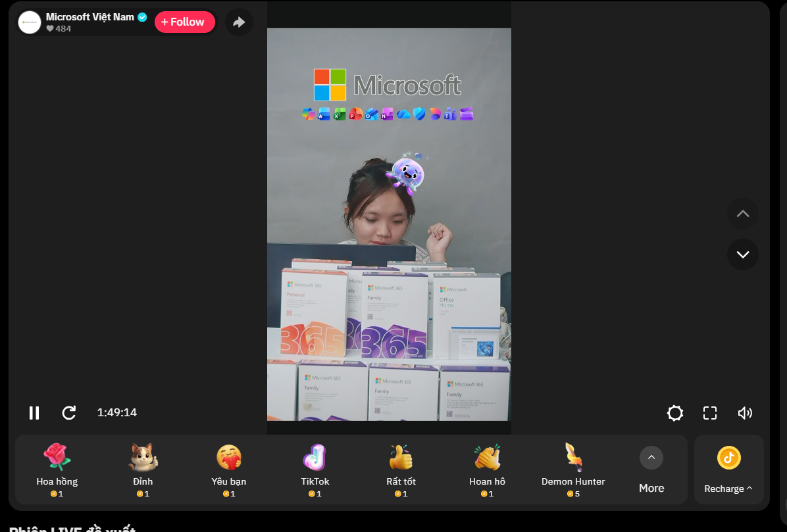This screenshot has width=787, height=532.
Task: Open the Recharge coins menu
Action: pos(729,470)
